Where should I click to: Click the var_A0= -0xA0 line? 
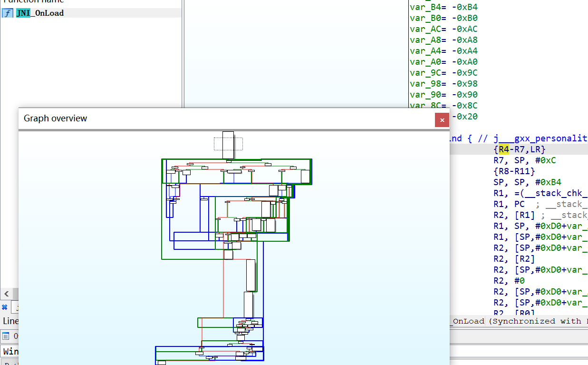click(x=443, y=62)
